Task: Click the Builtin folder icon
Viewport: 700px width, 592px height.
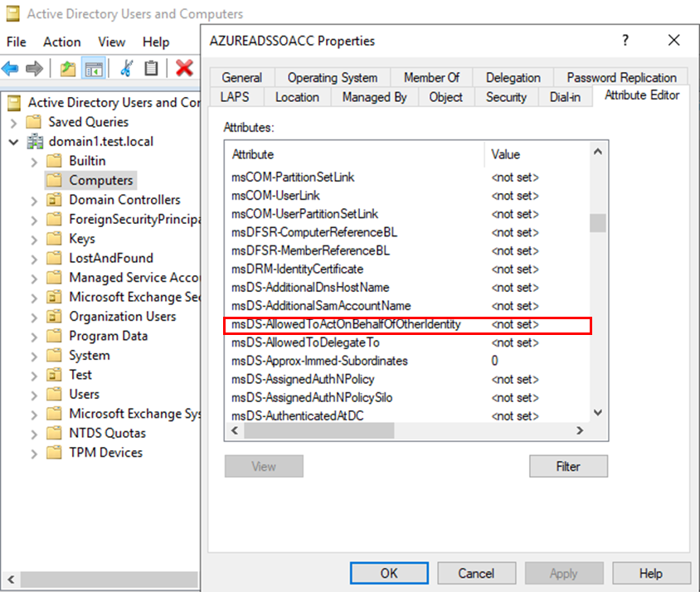Action: point(54,161)
